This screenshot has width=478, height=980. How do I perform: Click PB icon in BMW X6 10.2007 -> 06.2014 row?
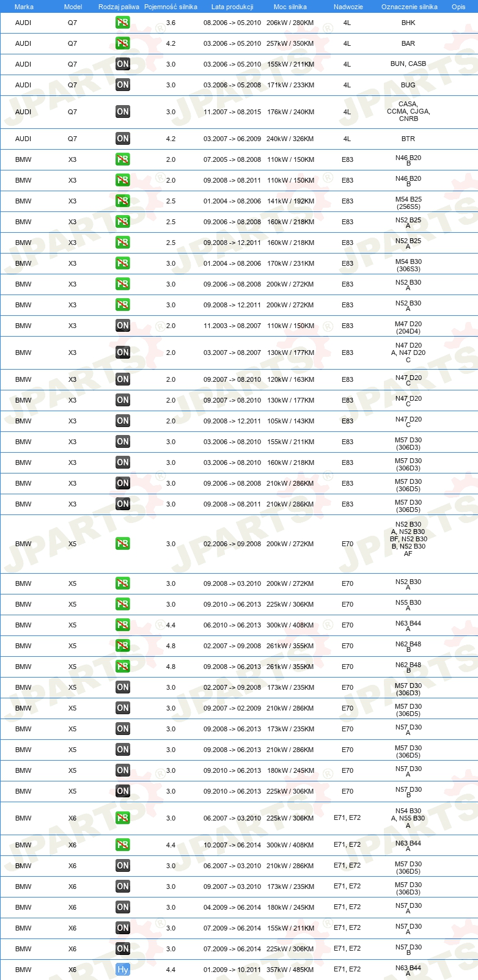(123, 845)
